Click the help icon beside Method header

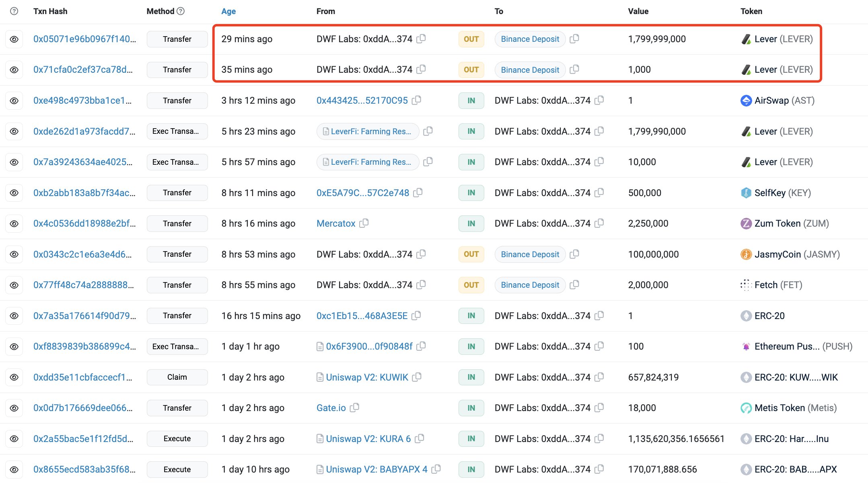click(181, 11)
